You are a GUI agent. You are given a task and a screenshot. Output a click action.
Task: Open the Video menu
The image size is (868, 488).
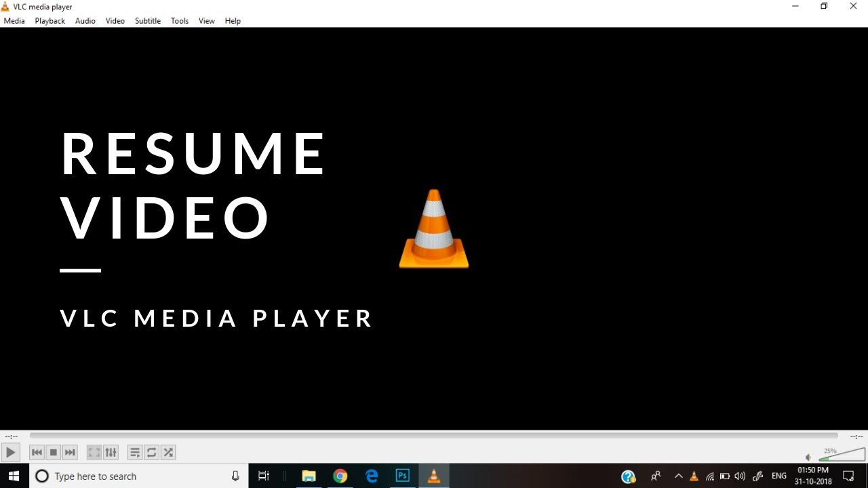[115, 21]
